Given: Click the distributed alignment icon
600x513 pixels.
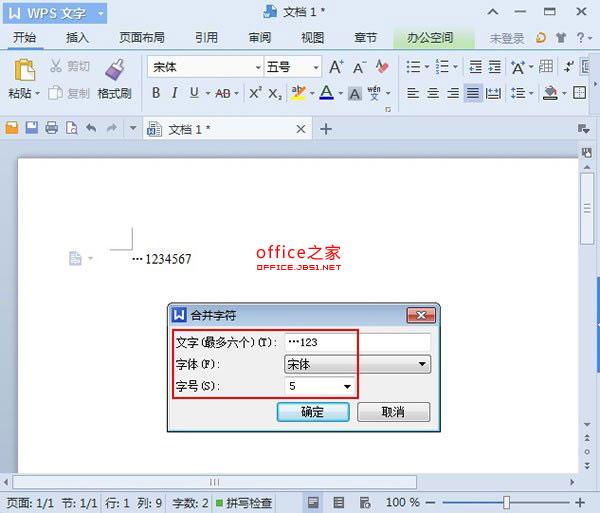Looking at the screenshot, I should coord(493,93).
